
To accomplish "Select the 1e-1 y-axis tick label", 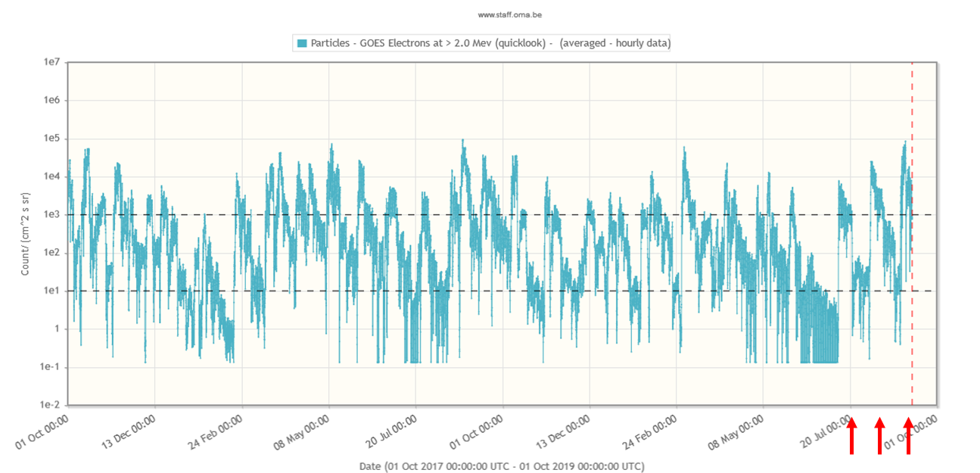I will pos(48,367).
